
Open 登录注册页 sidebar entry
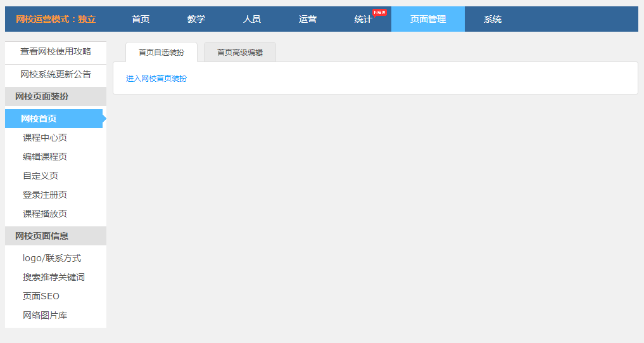(45, 195)
